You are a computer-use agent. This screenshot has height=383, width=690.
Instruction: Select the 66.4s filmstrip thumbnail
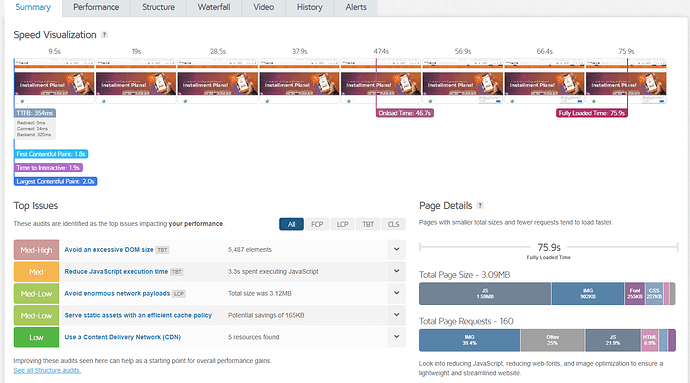coord(544,81)
